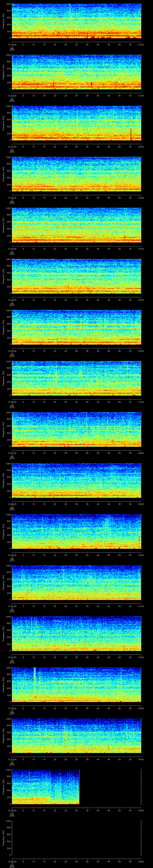153x868 pixels.
Task: Click the 12:19:00 start time label
Action: tap(12, 44)
